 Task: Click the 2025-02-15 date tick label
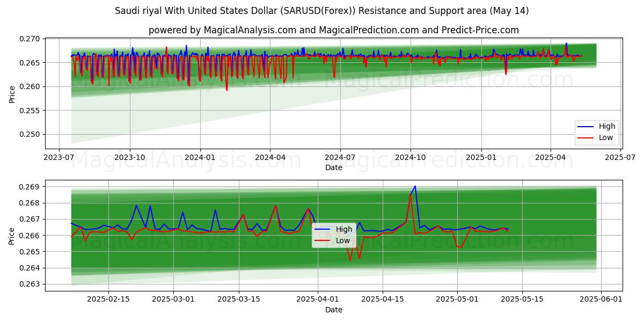point(109,299)
